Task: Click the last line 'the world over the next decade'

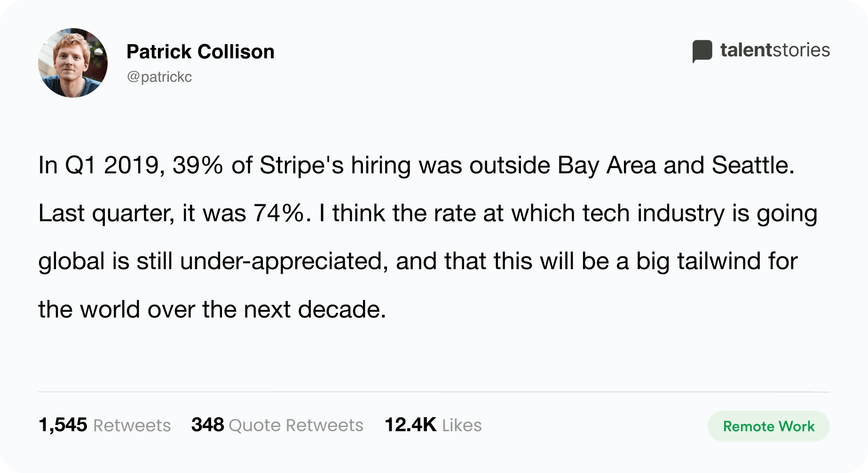Action: click(212, 310)
